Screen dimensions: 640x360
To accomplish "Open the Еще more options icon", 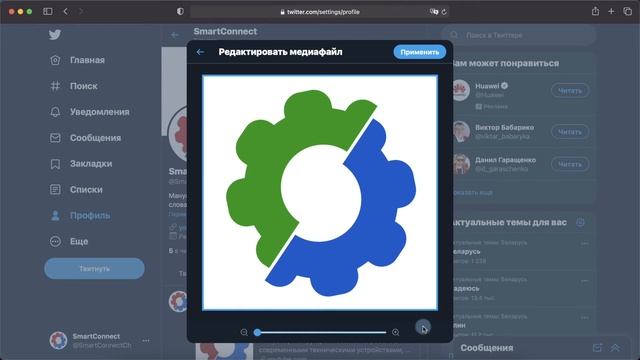I will (55, 241).
